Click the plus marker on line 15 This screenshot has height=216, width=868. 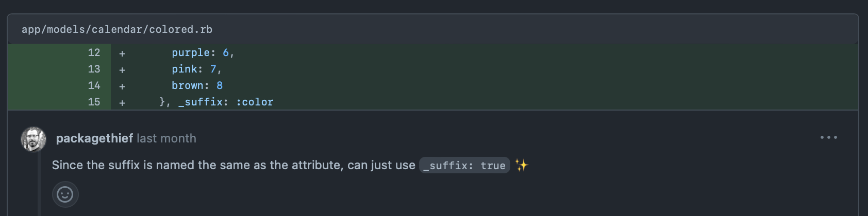pos(122,102)
